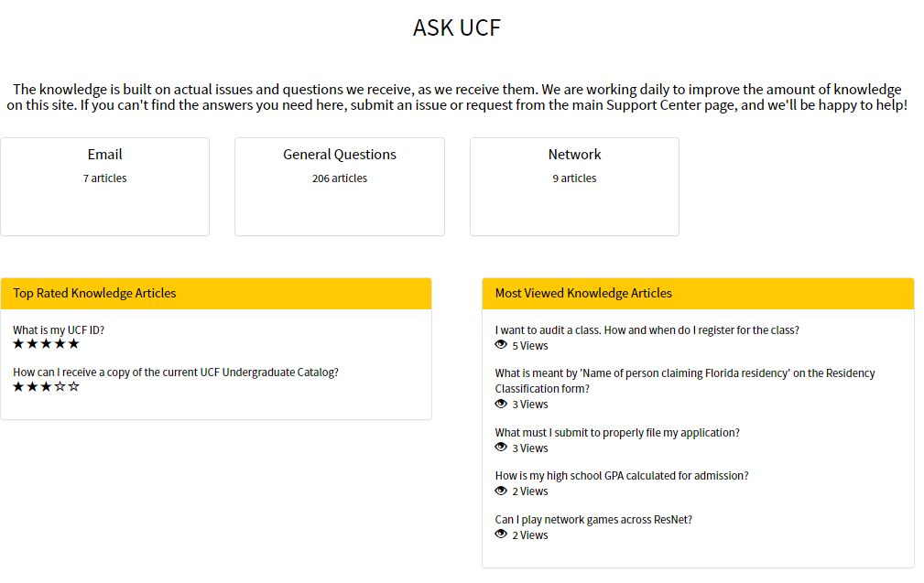Click eye icon under high school GPA article
This screenshot has height=583, width=924.
(x=501, y=491)
